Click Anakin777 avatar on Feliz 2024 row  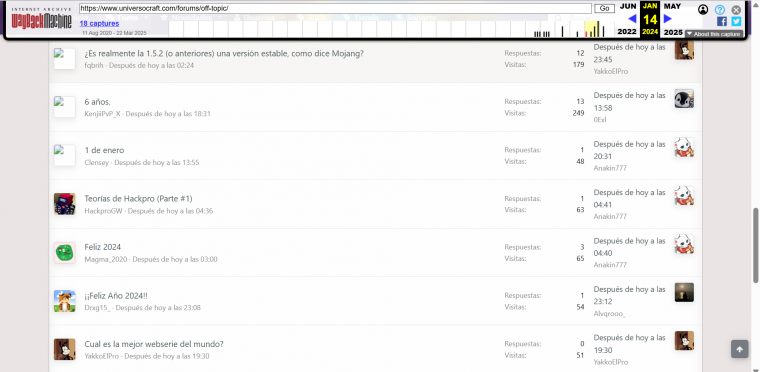pyautogui.click(x=684, y=244)
